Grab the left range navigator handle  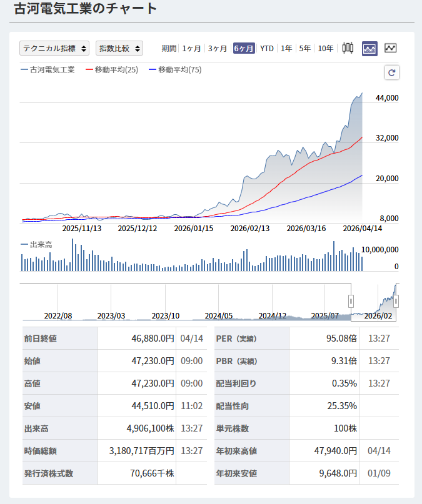tap(351, 302)
